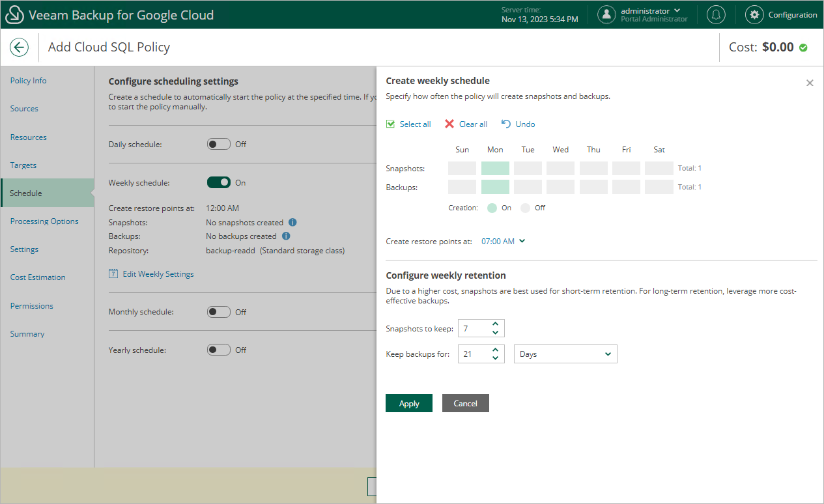Viewport: 824px width, 504px height.
Task: Click info icon beside No snapshots created
Action: [x=292, y=223]
